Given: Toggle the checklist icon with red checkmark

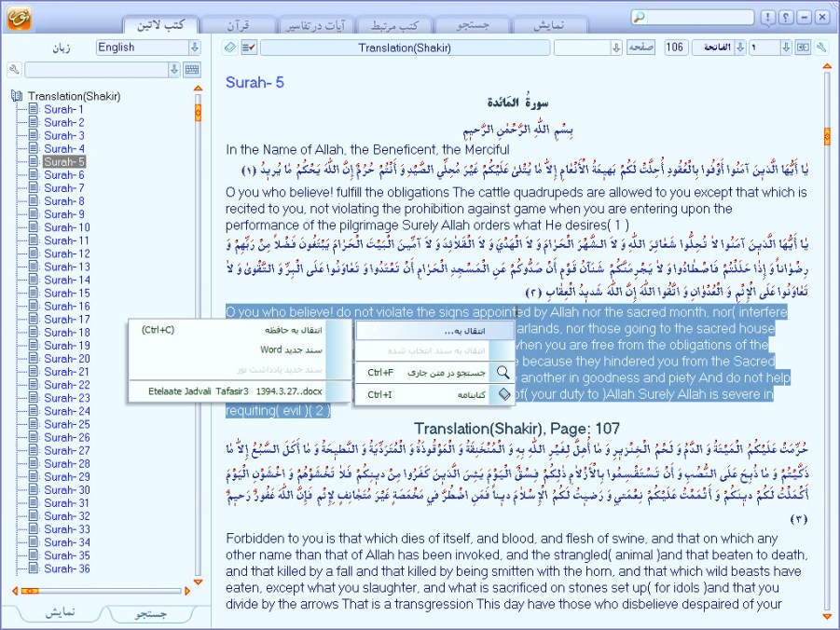Looking at the screenshot, I should (x=249, y=48).
